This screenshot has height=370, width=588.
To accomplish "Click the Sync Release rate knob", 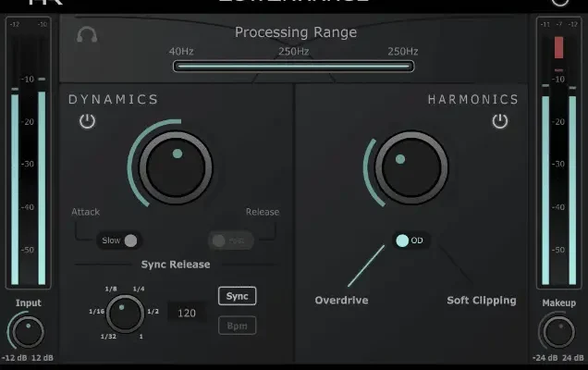I will pyautogui.click(x=125, y=314).
